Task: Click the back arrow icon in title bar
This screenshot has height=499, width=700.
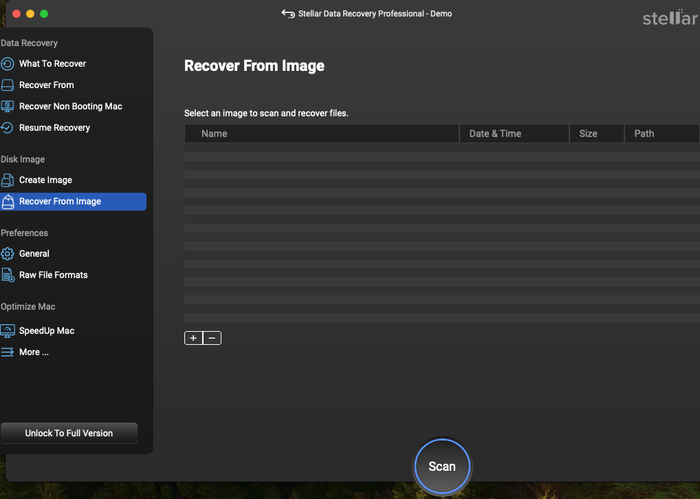Action: coord(288,14)
